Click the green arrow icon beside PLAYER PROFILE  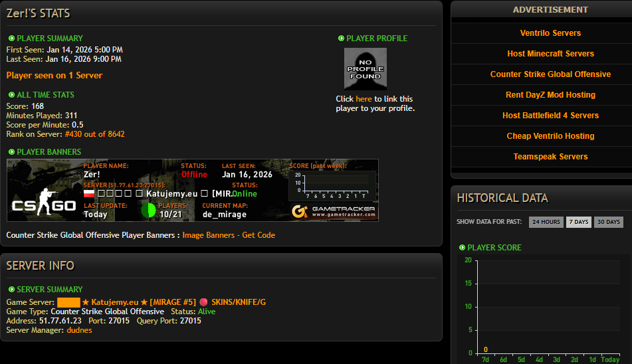[x=341, y=39]
